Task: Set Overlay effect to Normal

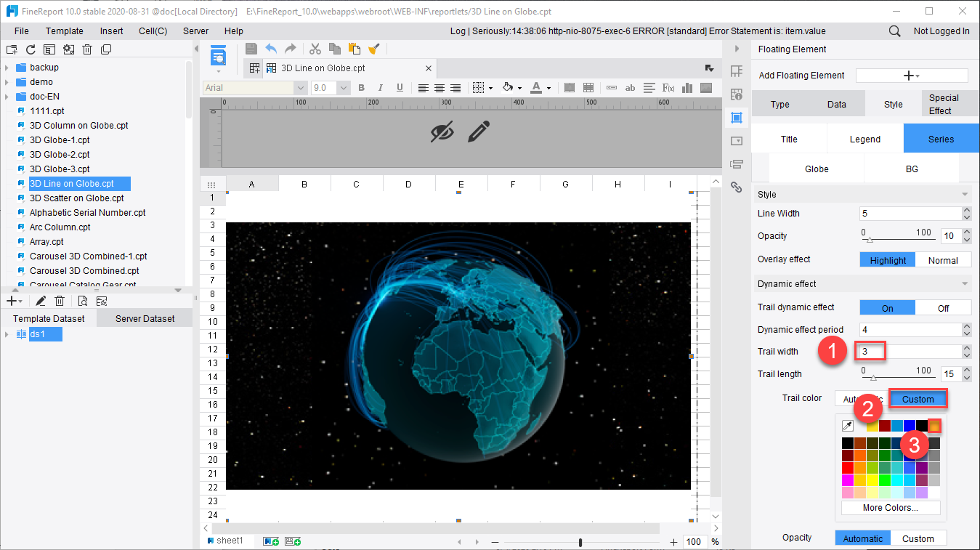Action: [x=943, y=260]
